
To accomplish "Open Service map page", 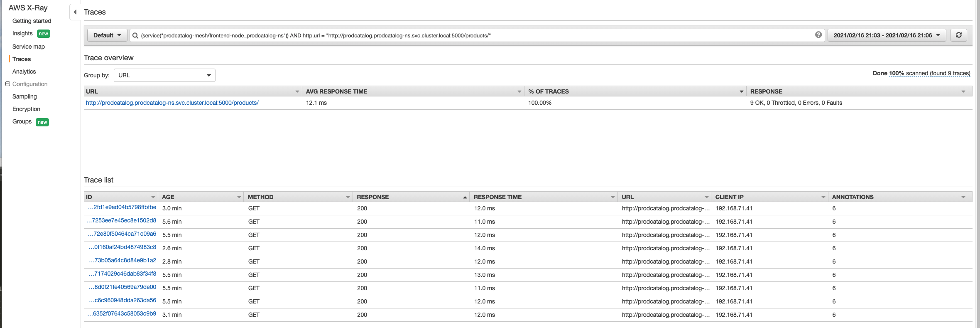I will [29, 47].
